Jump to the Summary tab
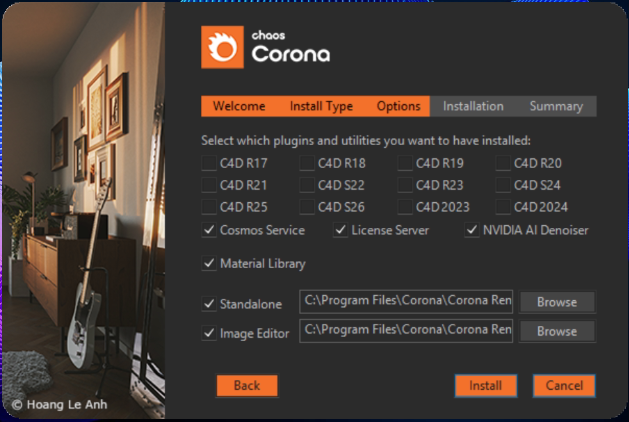The height and width of the screenshot is (422, 629). tap(556, 106)
